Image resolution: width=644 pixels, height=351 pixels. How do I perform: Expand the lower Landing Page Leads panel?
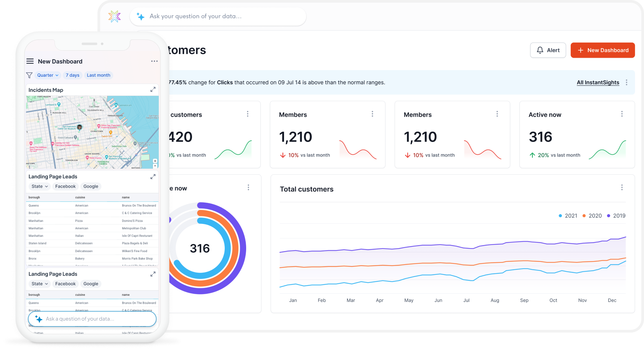[x=153, y=274]
